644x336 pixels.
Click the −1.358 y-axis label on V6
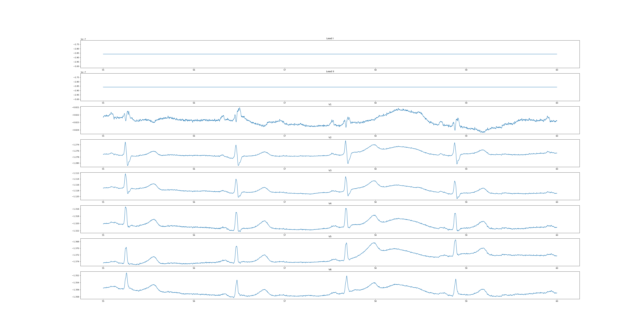point(76,297)
